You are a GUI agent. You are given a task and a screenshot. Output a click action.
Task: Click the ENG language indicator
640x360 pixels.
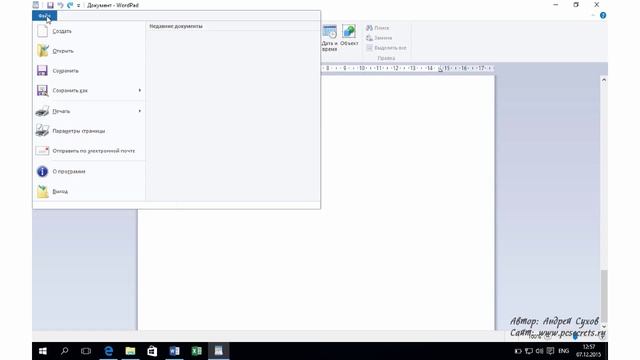tap(564, 351)
